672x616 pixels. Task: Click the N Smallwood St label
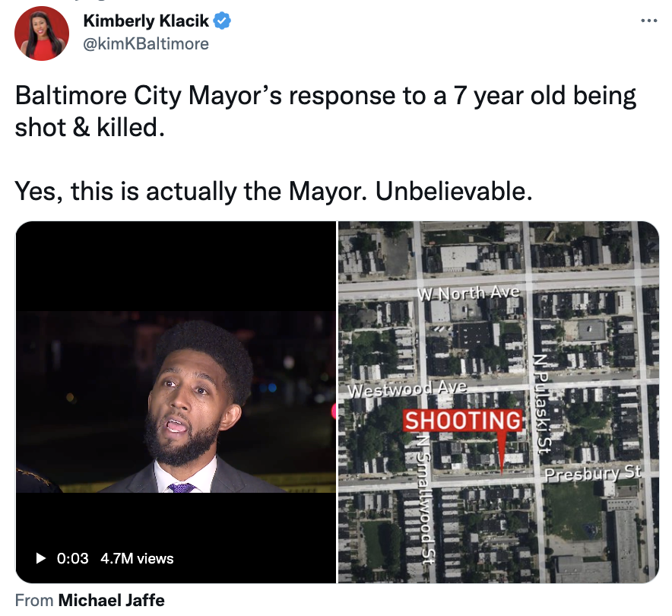424,499
